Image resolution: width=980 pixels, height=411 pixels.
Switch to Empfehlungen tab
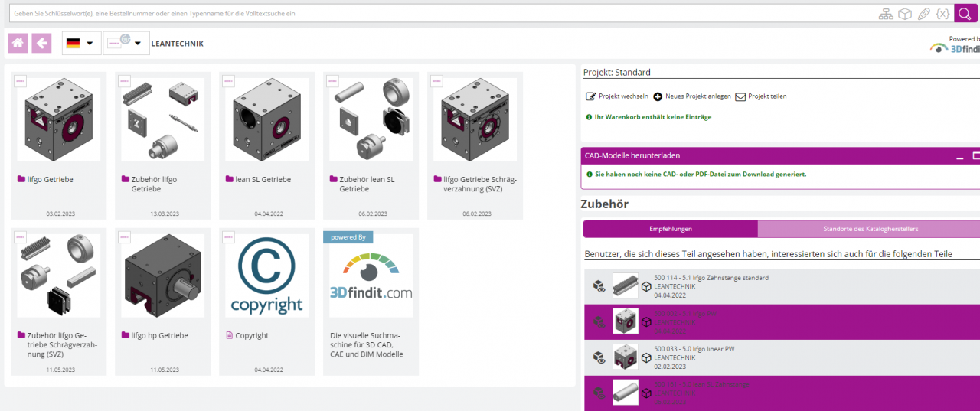pyautogui.click(x=670, y=229)
